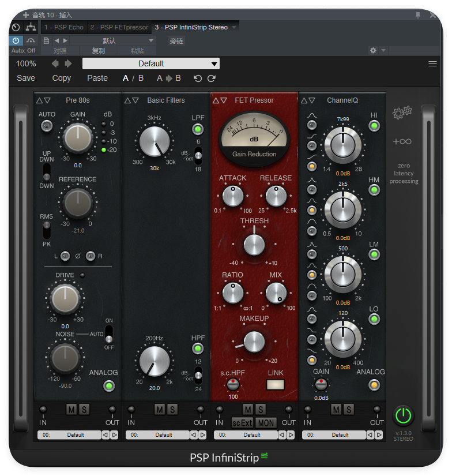Click the 旁链 sidechain button
The height and width of the screenshot is (476, 452).
coord(176,41)
